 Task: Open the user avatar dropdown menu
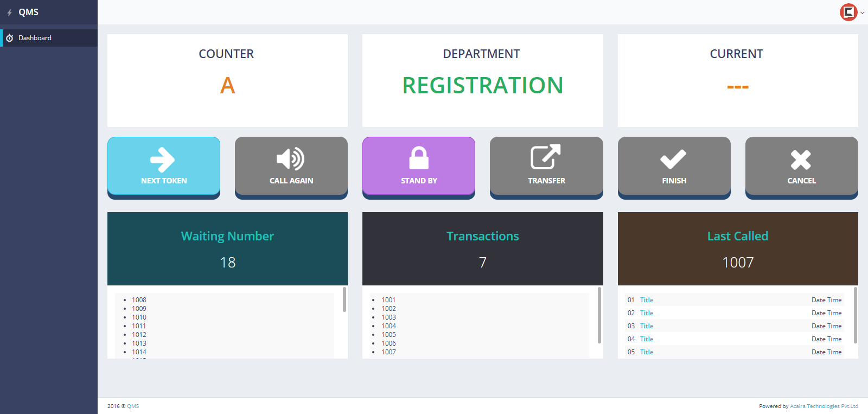(851, 12)
